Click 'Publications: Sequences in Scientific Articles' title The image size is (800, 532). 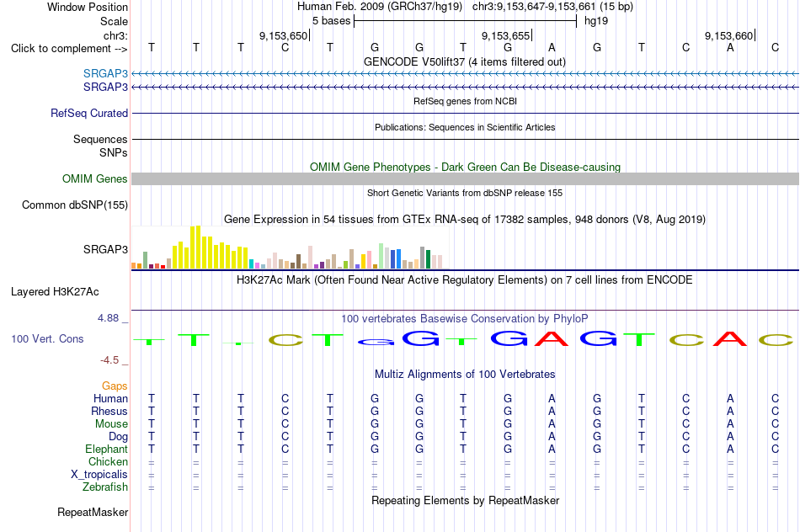(465, 127)
